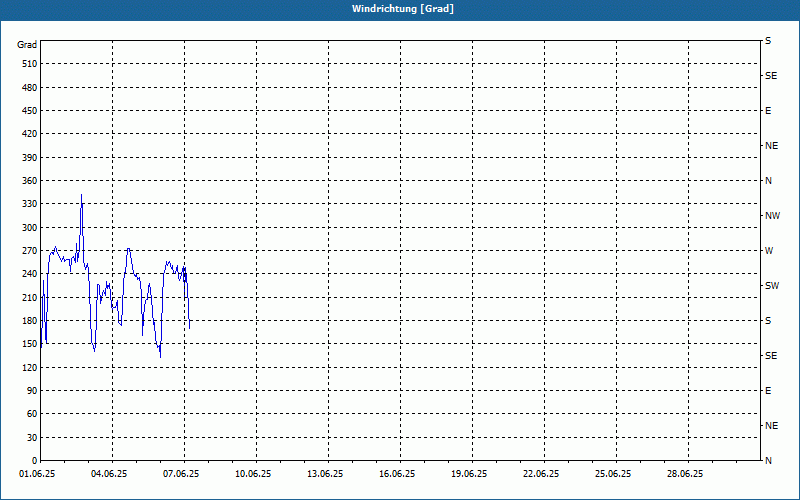
Task: Click the E compass label at the 450 level
Action: pyautogui.click(x=768, y=111)
